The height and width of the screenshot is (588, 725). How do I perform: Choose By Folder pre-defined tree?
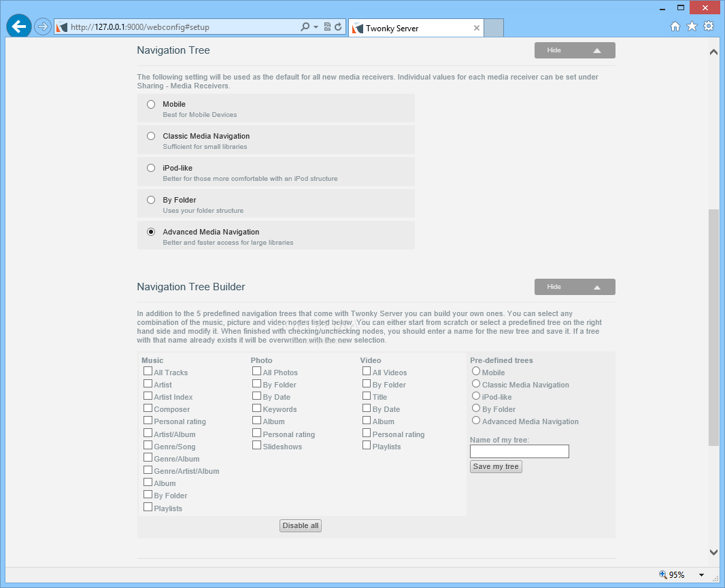(x=476, y=408)
